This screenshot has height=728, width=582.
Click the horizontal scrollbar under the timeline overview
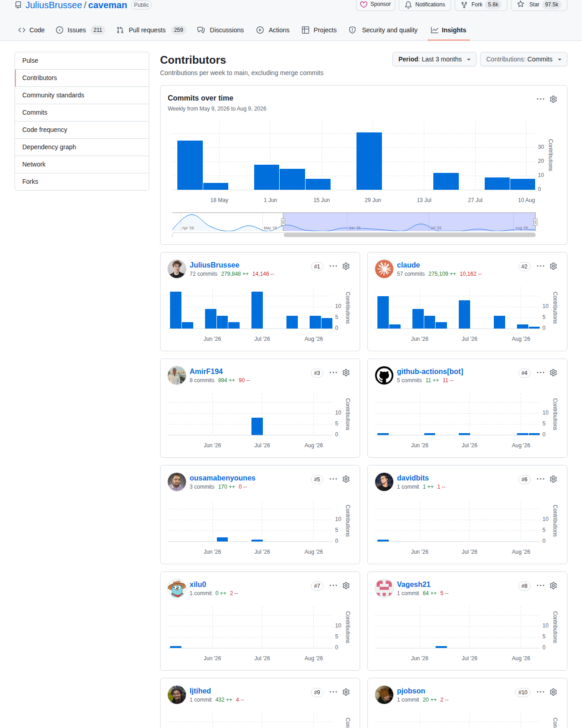[x=410, y=235]
